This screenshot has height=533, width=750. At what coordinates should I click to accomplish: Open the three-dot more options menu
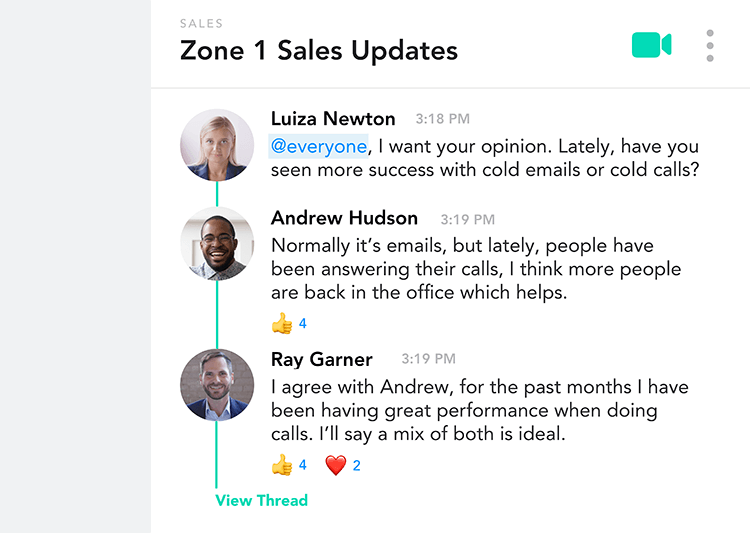click(710, 46)
